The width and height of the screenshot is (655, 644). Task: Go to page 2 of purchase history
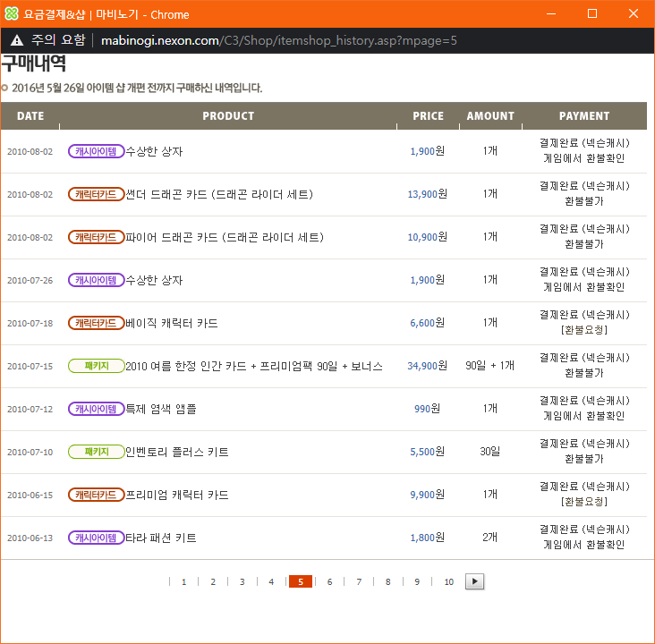click(213, 581)
